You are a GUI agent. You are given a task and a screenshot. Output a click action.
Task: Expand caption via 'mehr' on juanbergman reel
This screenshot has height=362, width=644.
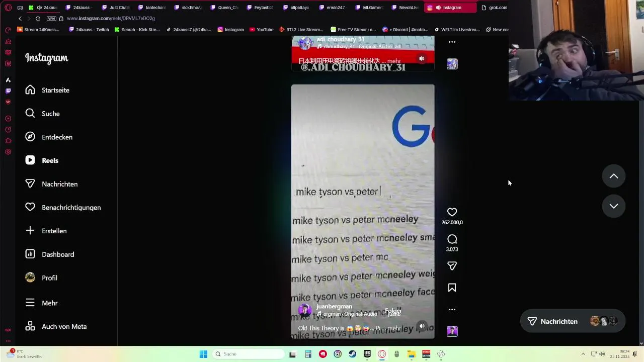tap(394, 328)
